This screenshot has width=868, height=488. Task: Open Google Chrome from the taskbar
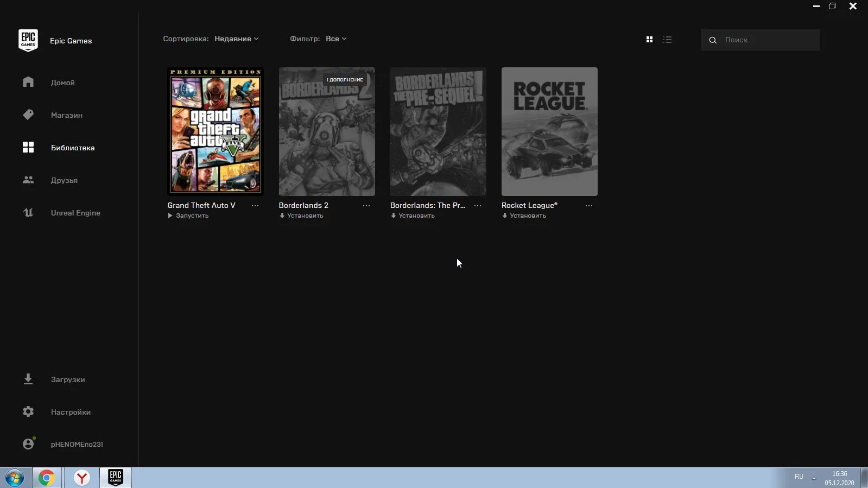(47, 478)
